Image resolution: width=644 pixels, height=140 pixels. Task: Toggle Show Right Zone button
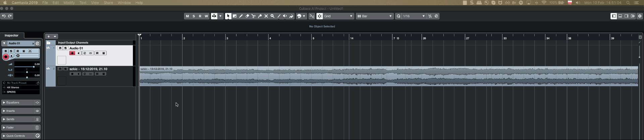[626, 16]
